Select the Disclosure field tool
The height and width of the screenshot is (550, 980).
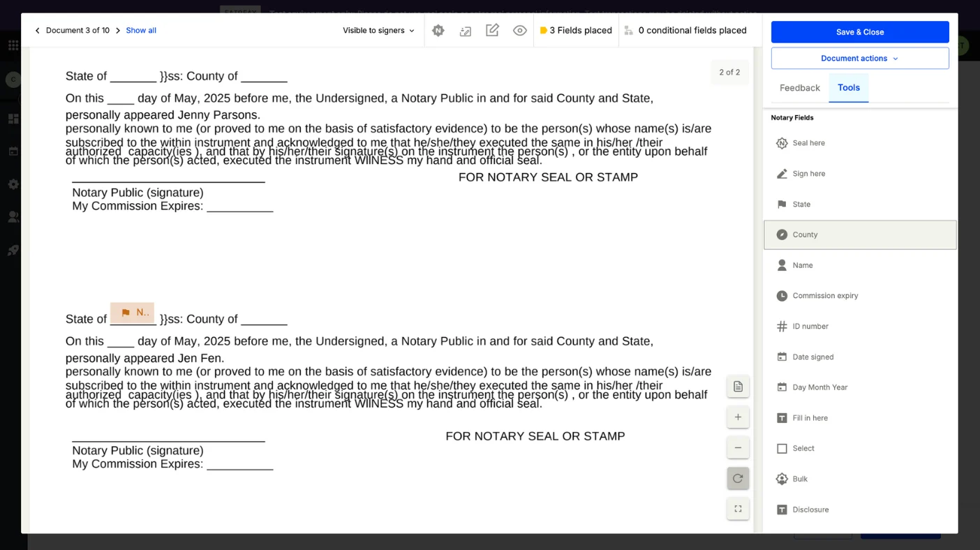[x=860, y=510]
